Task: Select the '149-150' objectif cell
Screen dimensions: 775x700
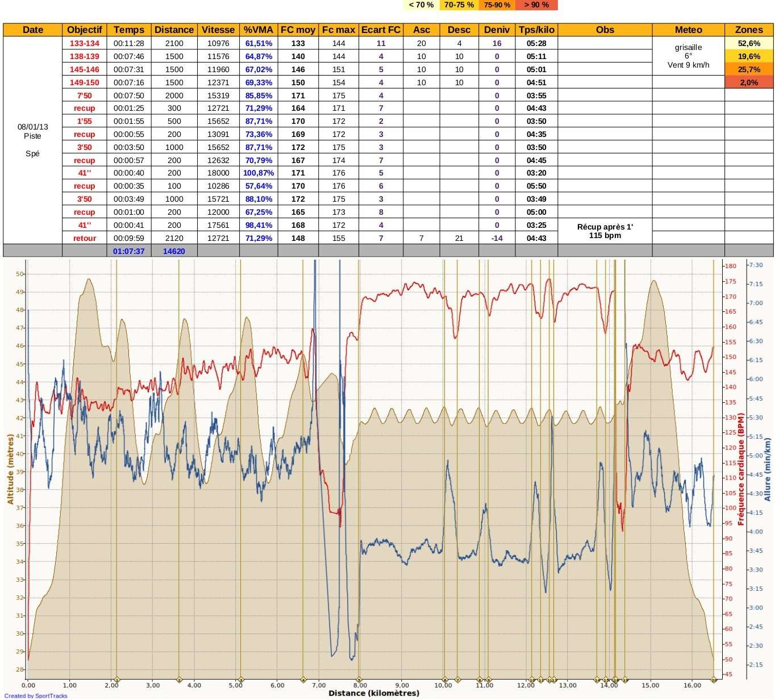Action: (x=85, y=82)
